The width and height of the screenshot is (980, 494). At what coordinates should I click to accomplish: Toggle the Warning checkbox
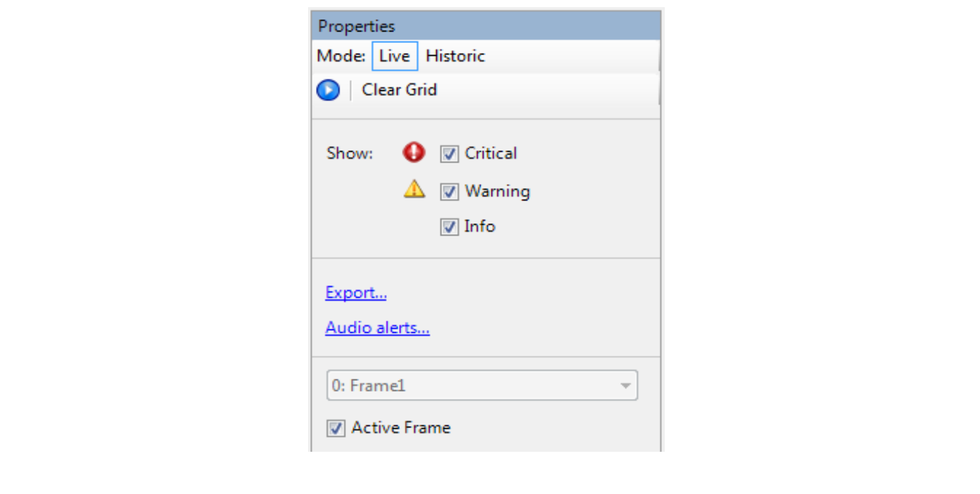tap(449, 192)
